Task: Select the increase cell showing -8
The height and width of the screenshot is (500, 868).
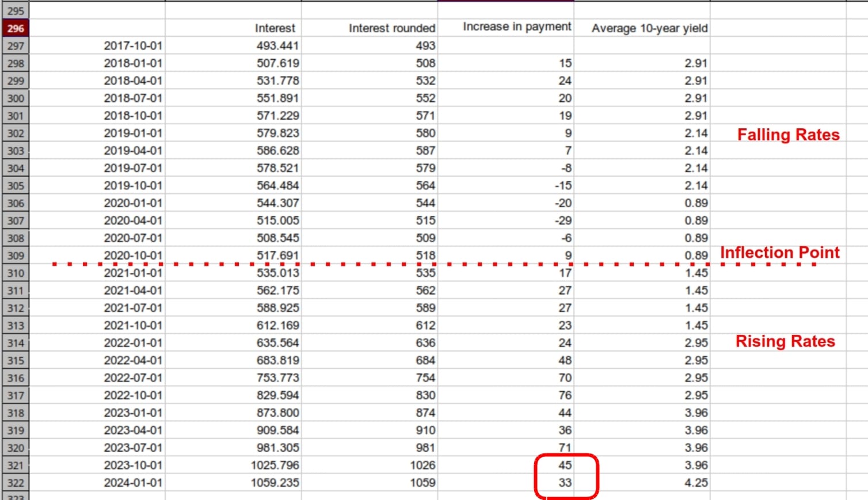Action: coord(506,168)
